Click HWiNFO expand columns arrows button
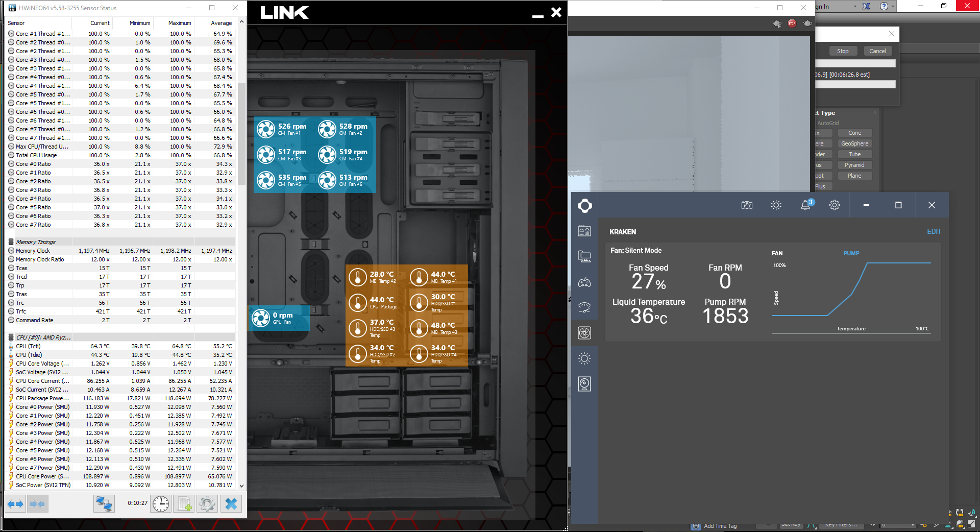980x532 pixels. pyautogui.click(x=15, y=504)
